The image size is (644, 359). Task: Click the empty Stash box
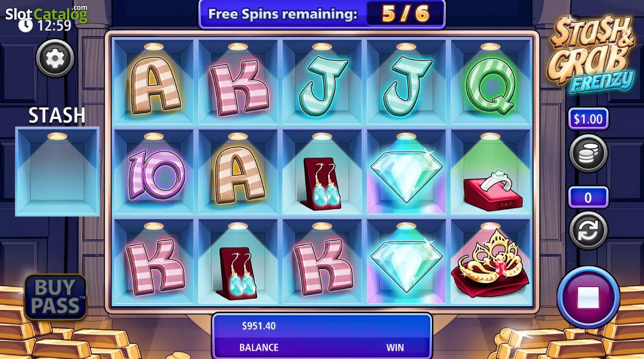click(57, 171)
